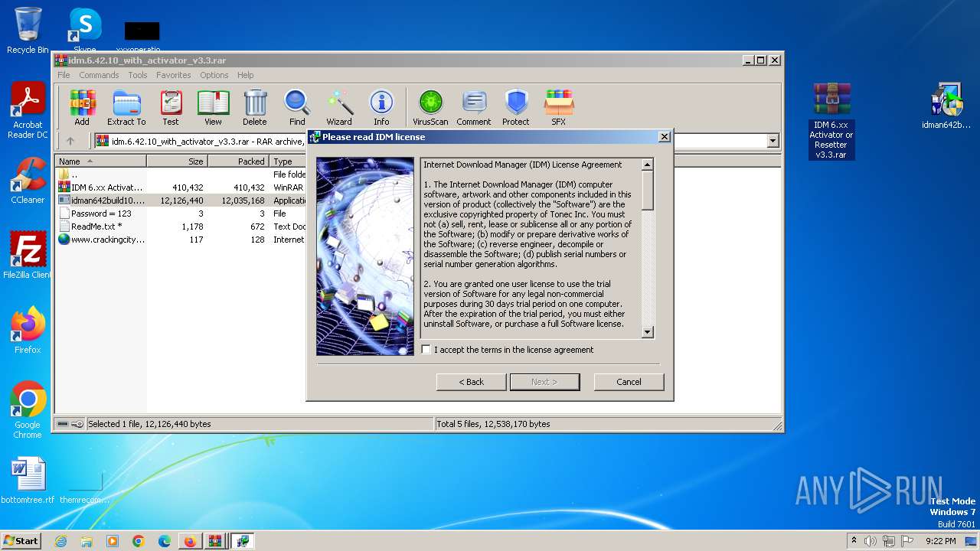Viewport: 980px width, 551px height.
Task: Show hidden system tray icons
Action: click(854, 541)
